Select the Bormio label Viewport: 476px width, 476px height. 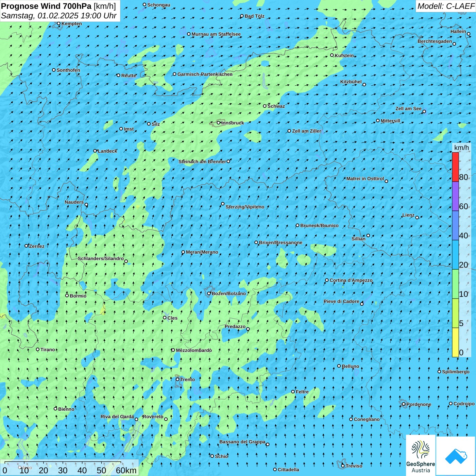[x=78, y=296]
